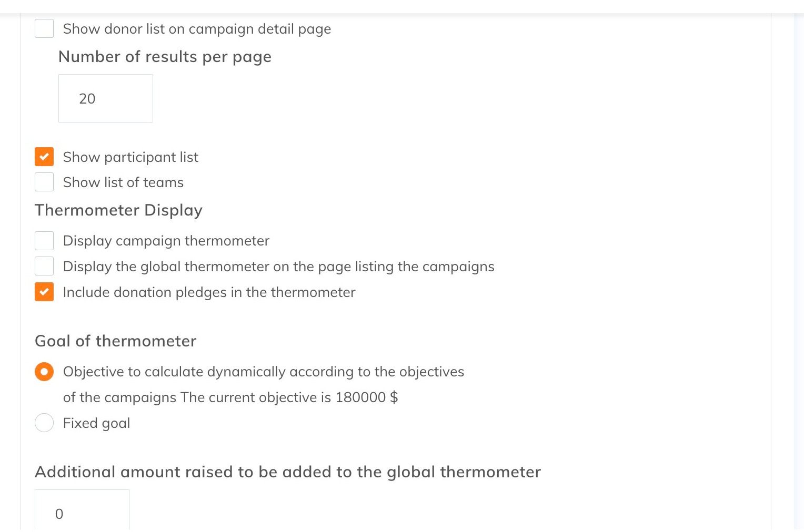This screenshot has width=804, height=532.
Task: Enable Show donor list on campaign detail page checkbox
Action: [44, 28]
